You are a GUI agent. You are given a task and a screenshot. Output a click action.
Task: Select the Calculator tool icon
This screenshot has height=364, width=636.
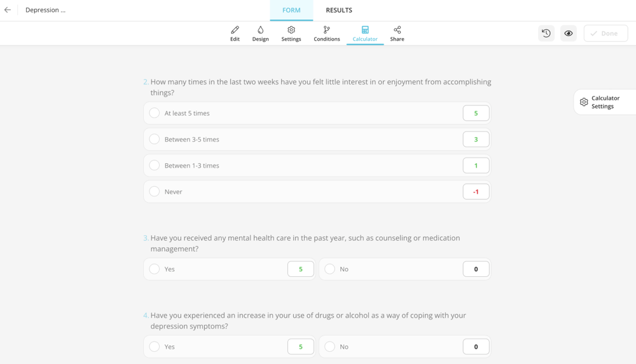(x=365, y=33)
